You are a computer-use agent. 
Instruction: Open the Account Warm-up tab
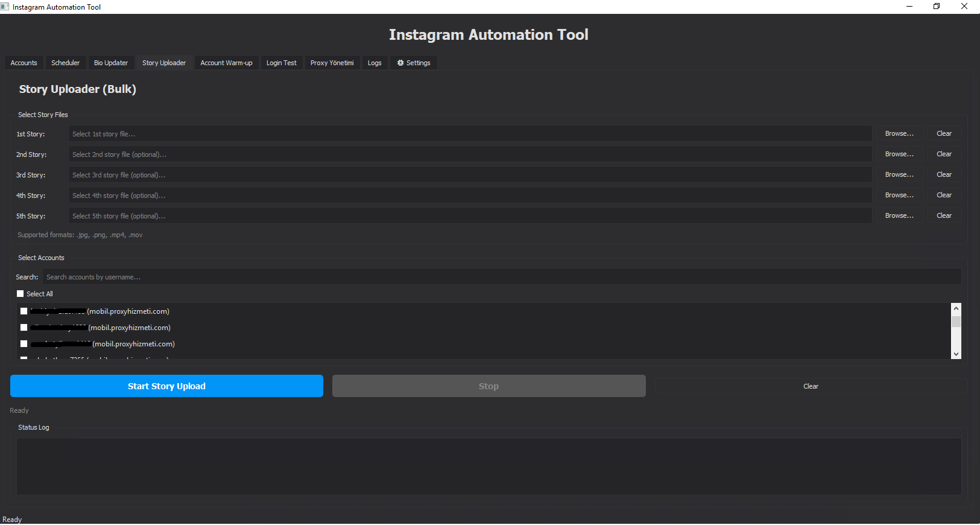[x=227, y=63]
